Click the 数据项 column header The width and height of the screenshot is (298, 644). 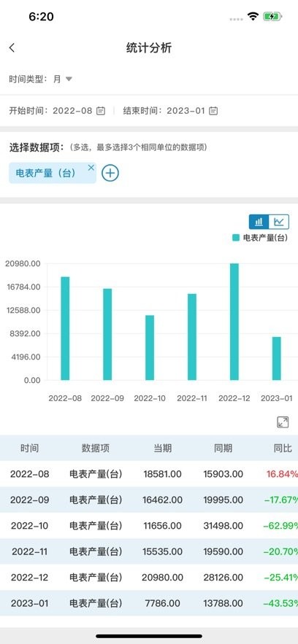tap(96, 448)
